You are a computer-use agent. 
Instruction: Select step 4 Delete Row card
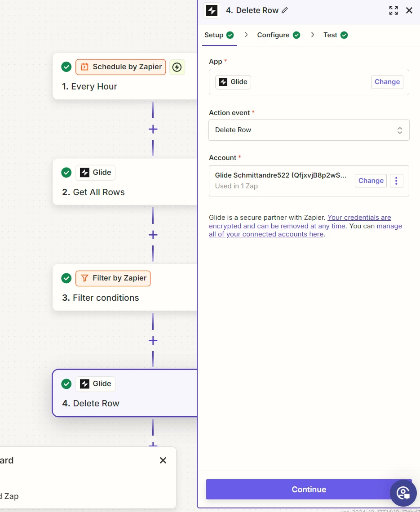125,393
